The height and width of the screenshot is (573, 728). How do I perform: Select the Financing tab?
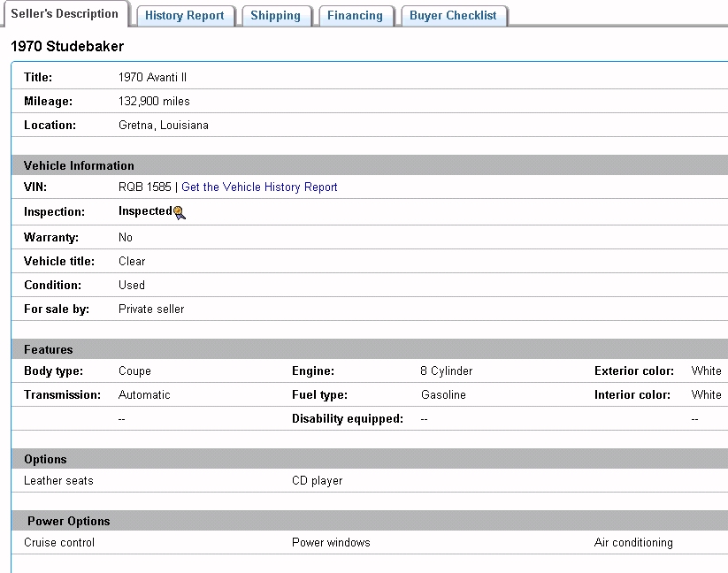tap(355, 15)
